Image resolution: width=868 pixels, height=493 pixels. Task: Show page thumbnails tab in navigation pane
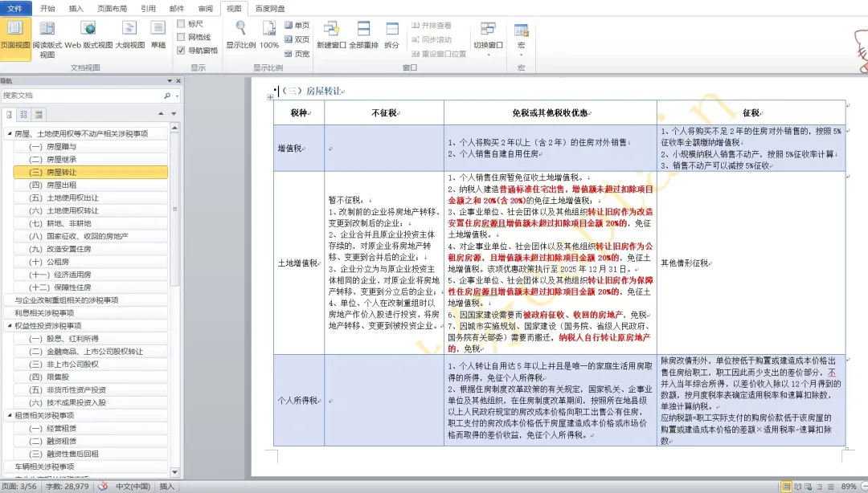pyautogui.click(x=24, y=114)
